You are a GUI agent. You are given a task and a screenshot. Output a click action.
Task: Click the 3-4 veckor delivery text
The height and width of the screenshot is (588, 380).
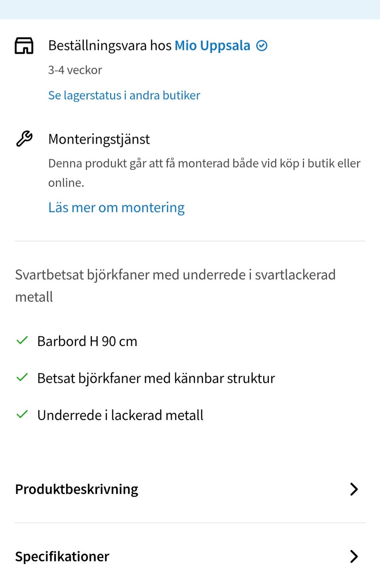(75, 70)
